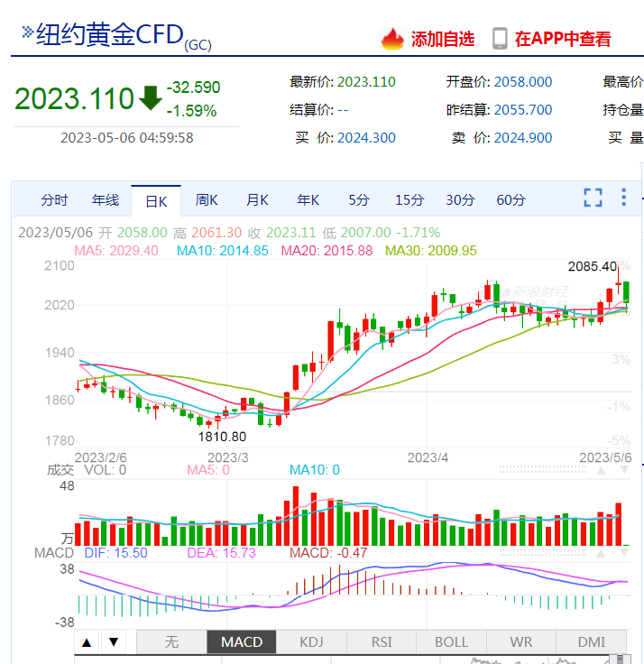The height and width of the screenshot is (664, 644).
Task: Click the 最新价 2023.110 value
Action: [x=366, y=82]
